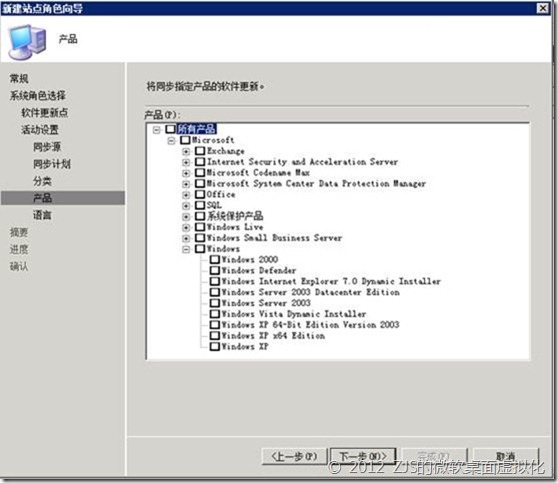Select the 同步计划 step
The image size is (558, 483).
point(52,164)
